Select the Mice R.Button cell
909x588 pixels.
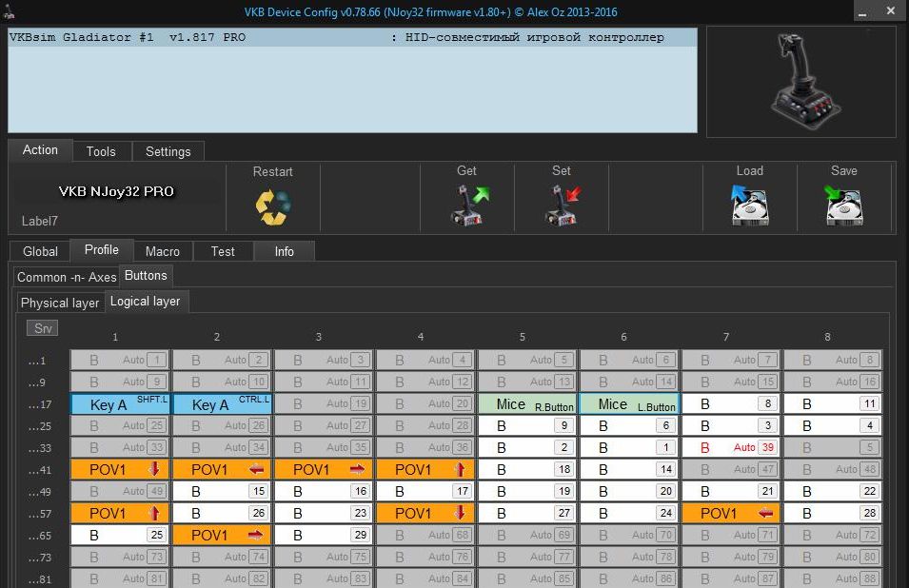[527, 403]
